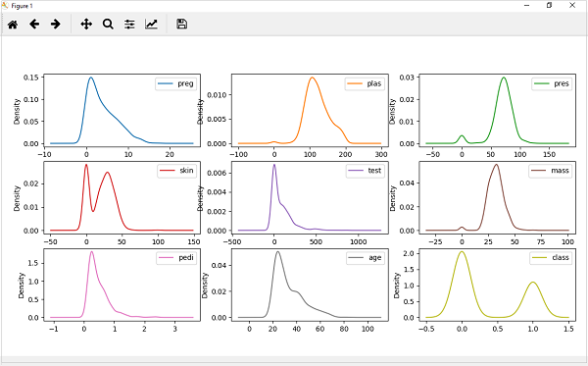Click the preg legend entry
The image size is (588, 366).
coord(175,83)
